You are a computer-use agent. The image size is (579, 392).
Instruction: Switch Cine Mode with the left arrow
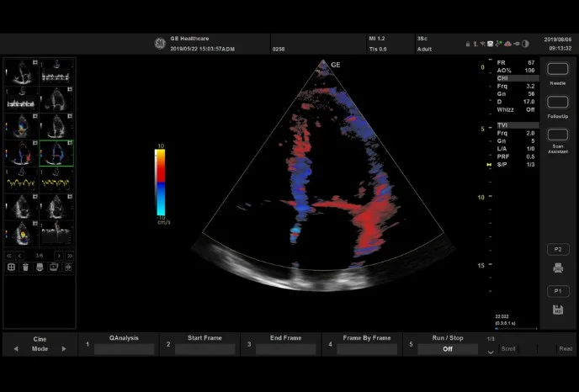pyautogui.click(x=15, y=348)
